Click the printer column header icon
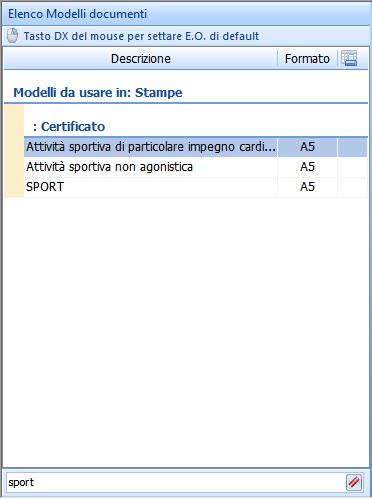 point(349,58)
